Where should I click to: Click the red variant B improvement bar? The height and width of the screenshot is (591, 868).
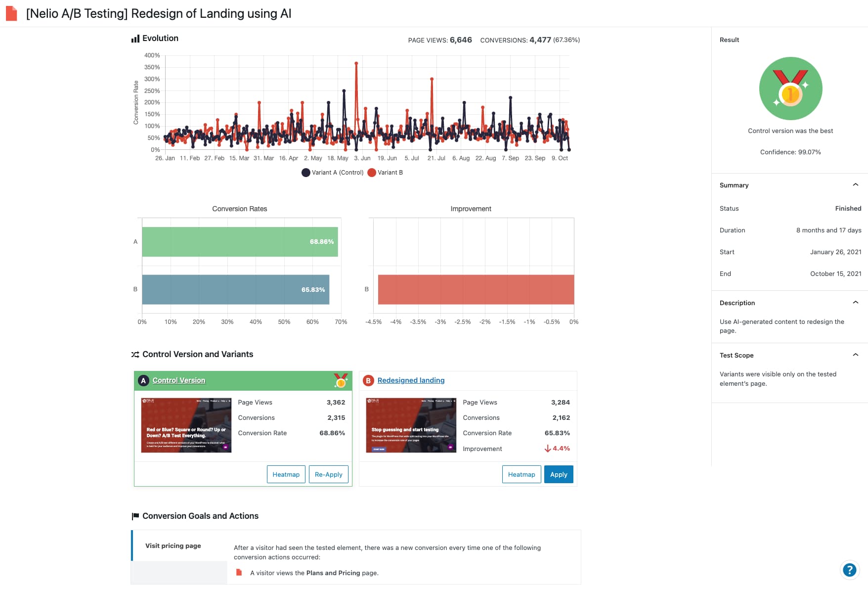point(476,289)
